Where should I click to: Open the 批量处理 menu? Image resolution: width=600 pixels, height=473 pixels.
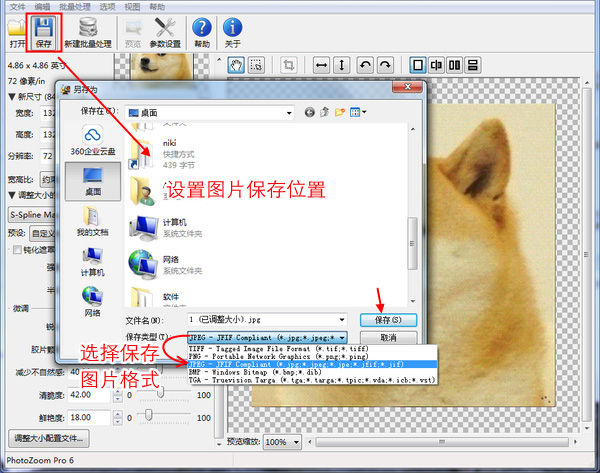[x=75, y=7]
